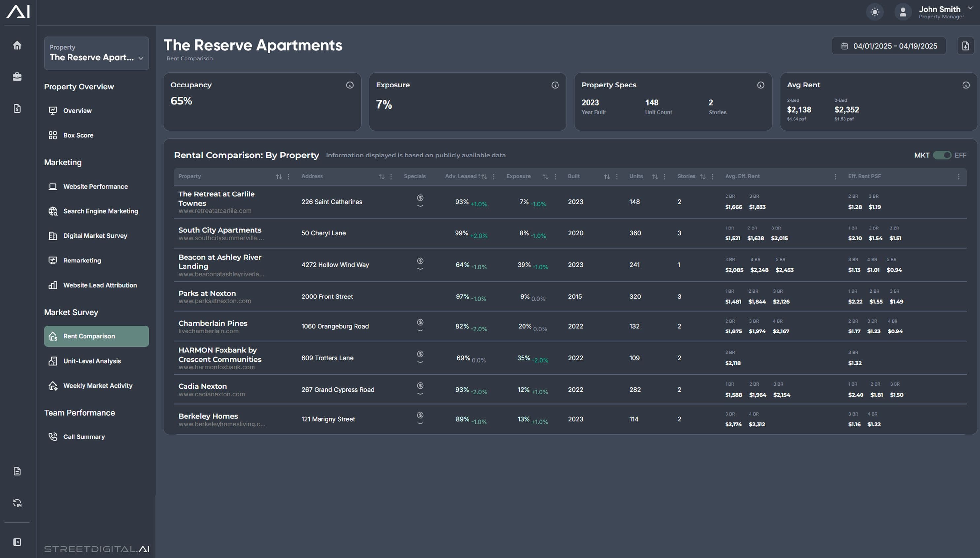The width and height of the screenshot is (980, 558).
Task: Click the home icon in left rail
Action: (17, 45)
